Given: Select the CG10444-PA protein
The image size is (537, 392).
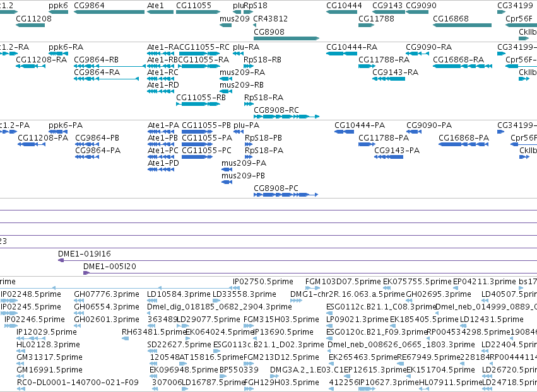Looking at the screenshot, I should 344,132.
